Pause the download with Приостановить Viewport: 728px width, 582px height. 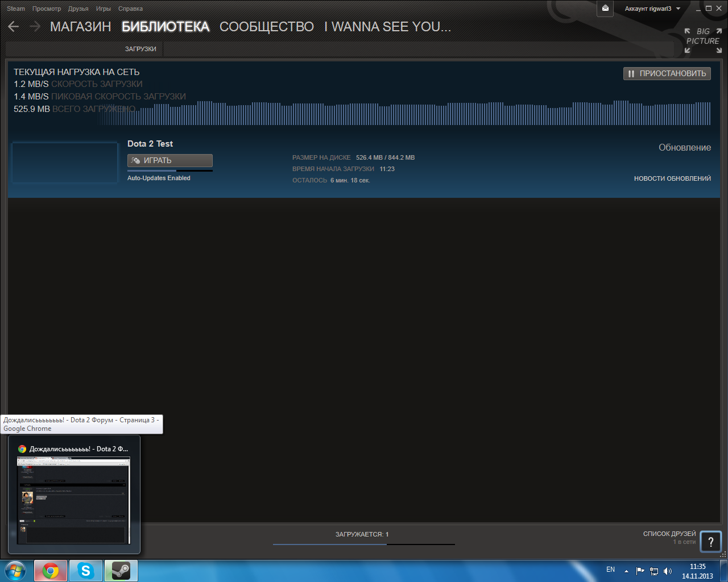pyautogui.click(x=667, y=73)
